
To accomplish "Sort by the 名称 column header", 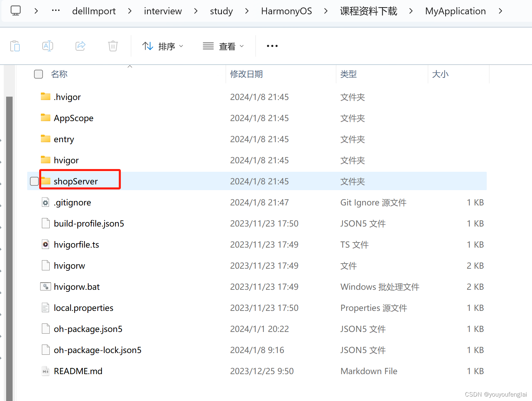I will tap(59, 74).
